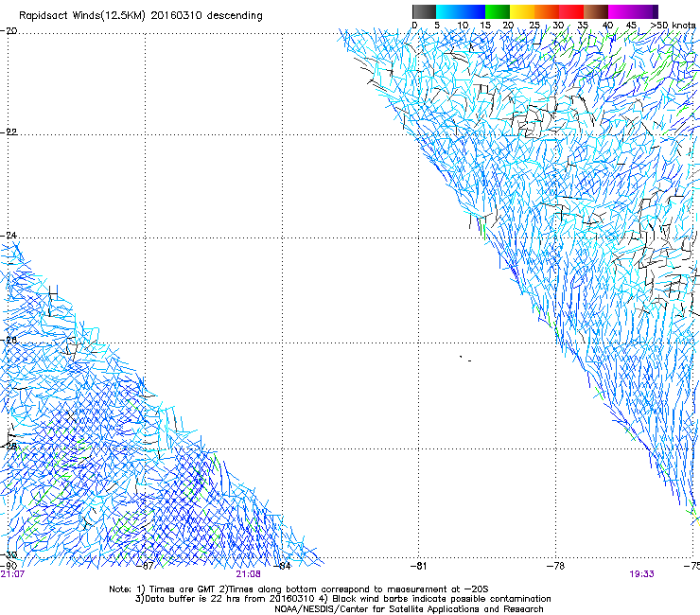Click the -26 latitude axis label
Screen dimensions: 700x615
(x=9, y=341)
